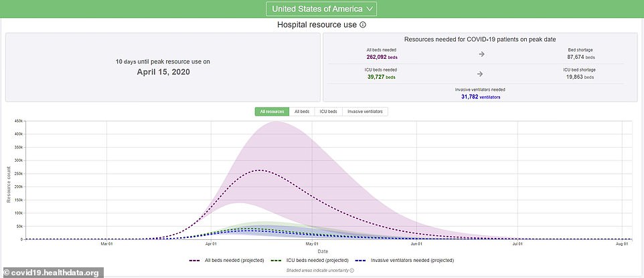
Task: Click the info icon next to Shaded areas indicate uncertainty
Action: point(352,271)
